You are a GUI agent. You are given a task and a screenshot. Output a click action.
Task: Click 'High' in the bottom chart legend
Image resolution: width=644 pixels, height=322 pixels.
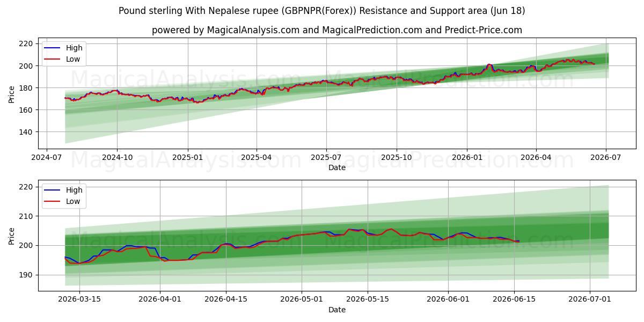pyautogui.click(x=74, y=190)
